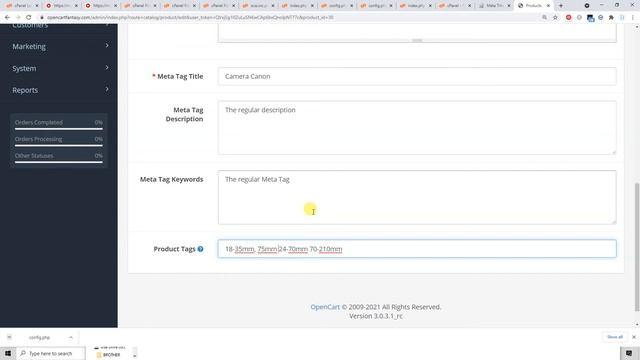
Task: Click the Product Tags help question icon
Action: coord(200,249)
